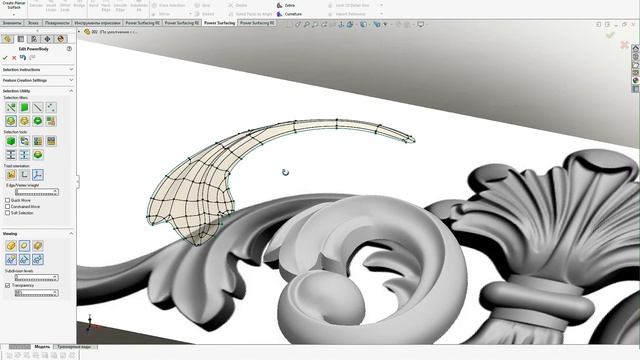Viewport: 640px width, 360px height.
Task: Click the grow selection horizontal bars icon
Action: pyautogui.click(x=11, y=155)
